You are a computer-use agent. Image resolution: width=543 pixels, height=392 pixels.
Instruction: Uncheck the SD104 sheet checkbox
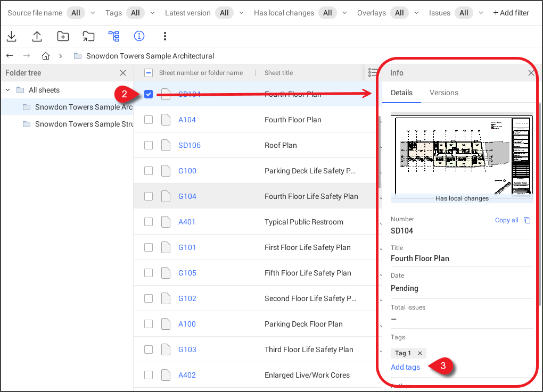click(x=149, y=94)
